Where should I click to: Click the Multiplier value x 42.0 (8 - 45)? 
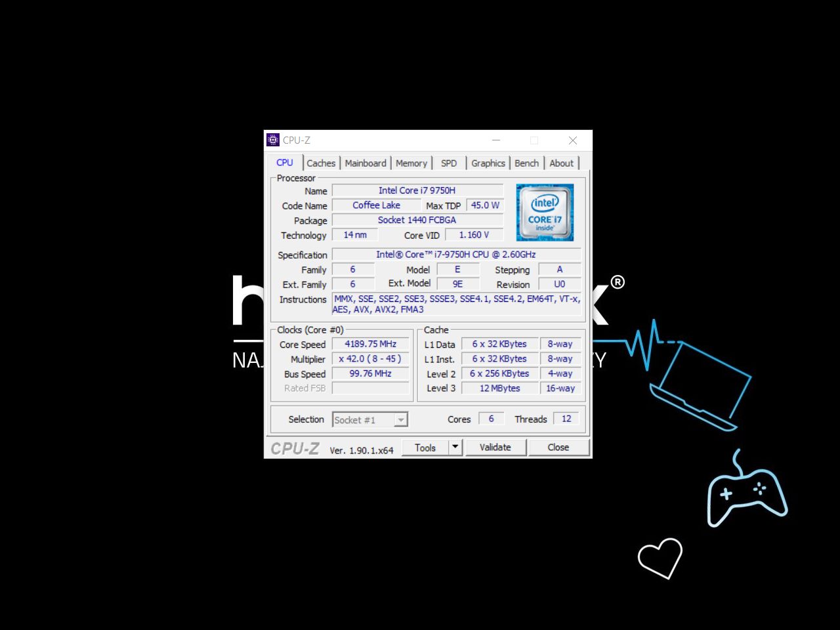click(x=370, y=359)
